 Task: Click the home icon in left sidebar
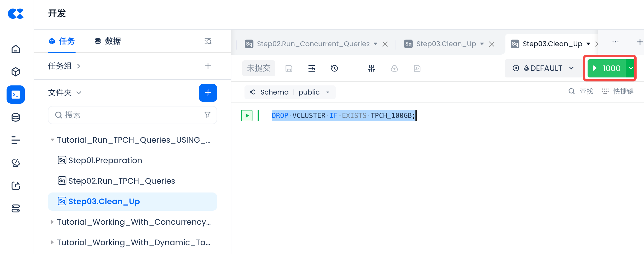[16, 49]
